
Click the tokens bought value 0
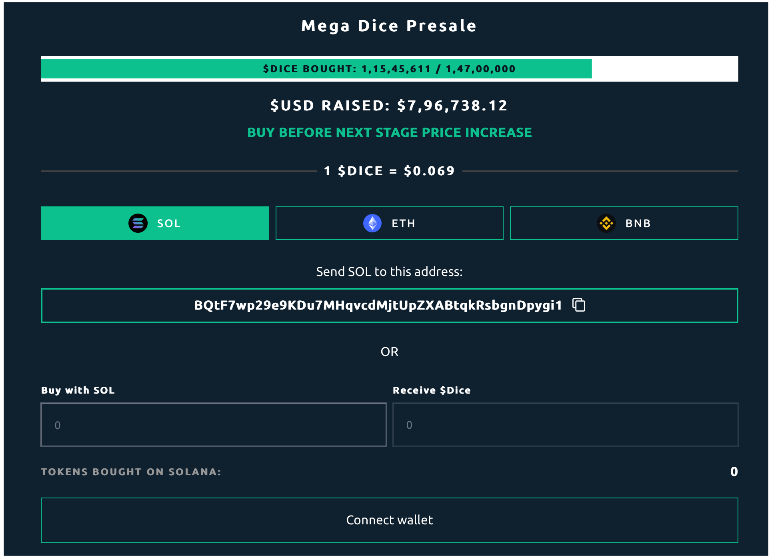(x=734, y=472)
